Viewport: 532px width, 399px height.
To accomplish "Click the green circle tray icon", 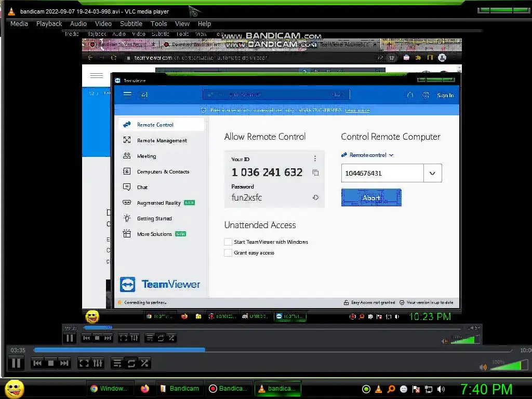I will tap(366, 389).
